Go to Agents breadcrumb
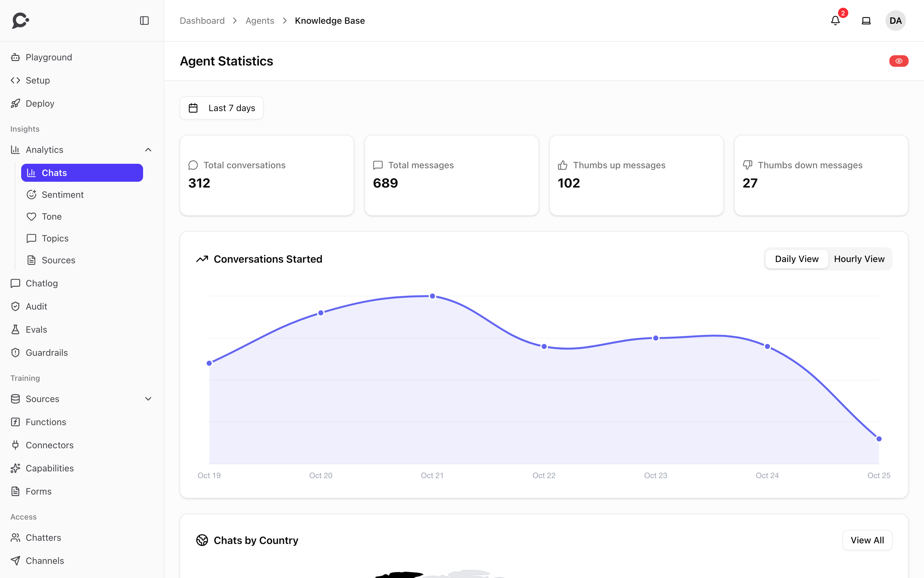 click(260, 21)
